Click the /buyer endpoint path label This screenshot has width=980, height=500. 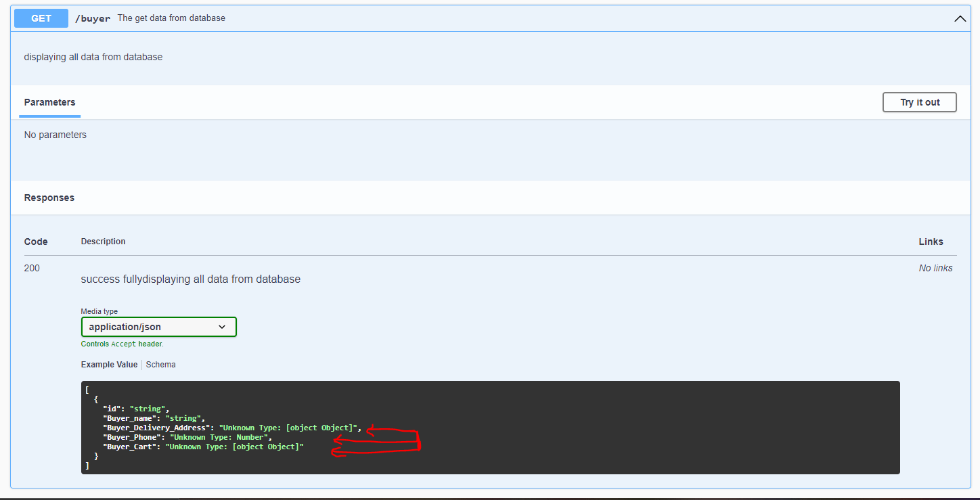[x=92, y=18]
